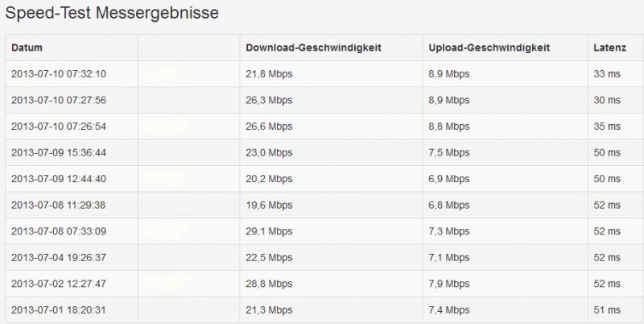Click the 29,1 Mbps download value

269,231
